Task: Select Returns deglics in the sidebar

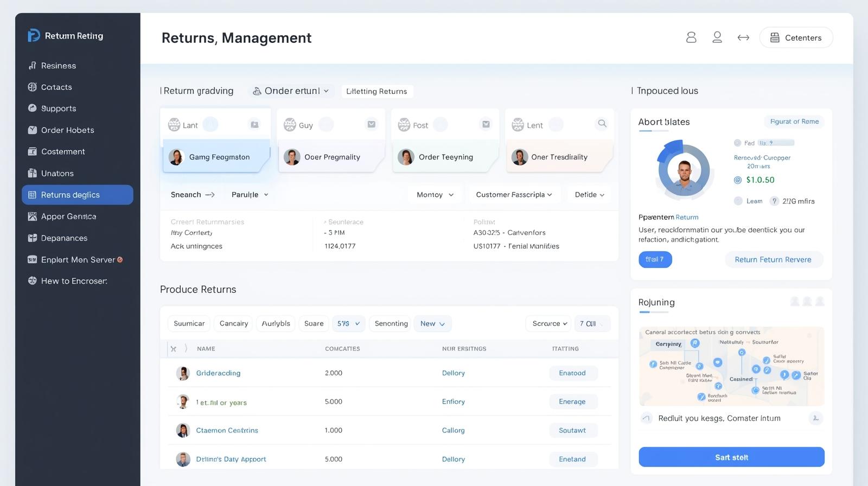Action: point(77,195)
